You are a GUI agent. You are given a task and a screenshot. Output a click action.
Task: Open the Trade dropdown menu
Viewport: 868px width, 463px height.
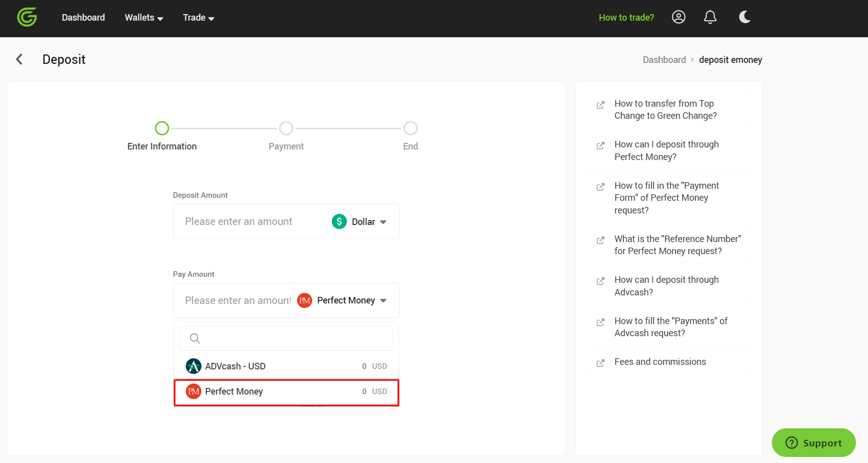(x=198, y=18)
